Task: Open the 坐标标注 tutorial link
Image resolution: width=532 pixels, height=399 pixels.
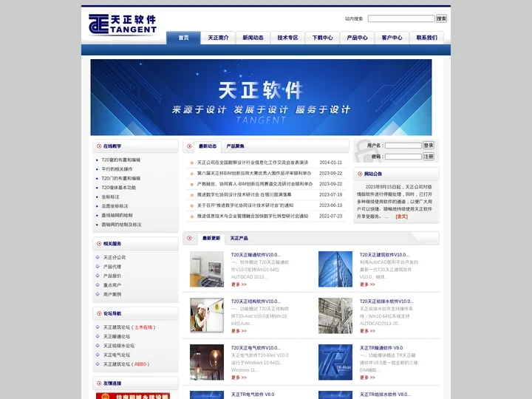Action: coord(111,197)
